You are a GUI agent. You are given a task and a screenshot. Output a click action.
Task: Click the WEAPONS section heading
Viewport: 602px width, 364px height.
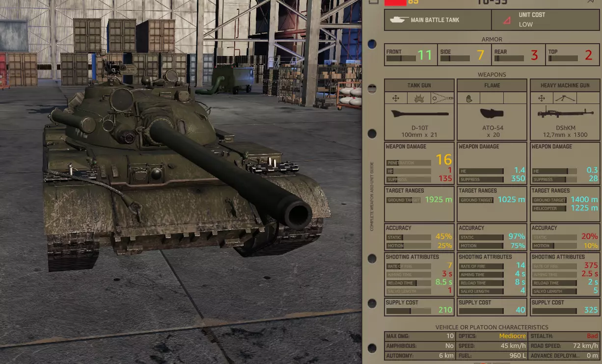pos(492,75)
